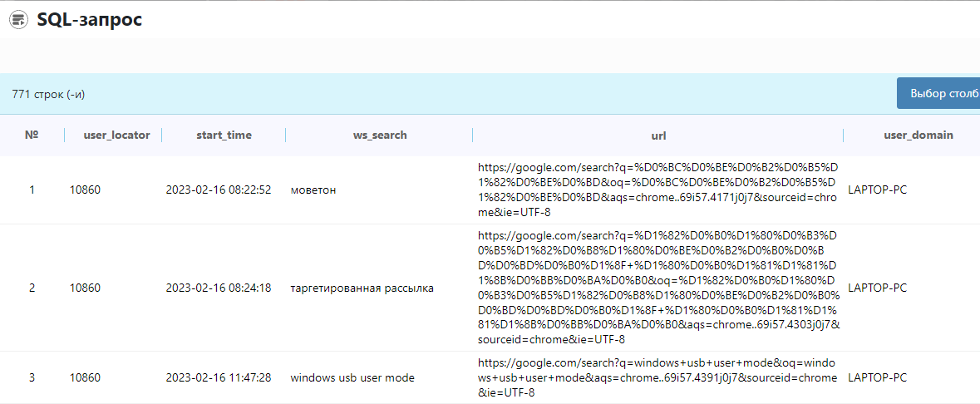This screenshot has width=980, height=404.
Task: Sort the table by start_time header
Action: click(x=224, y=135)
